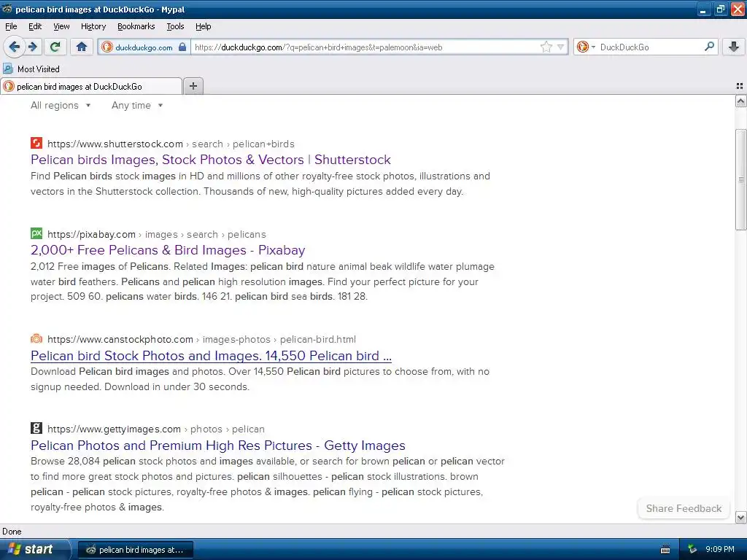Open the URL history dropdown arrow
Image resolution: width=747 pixels, height=560 pixels.
point(561,47)
